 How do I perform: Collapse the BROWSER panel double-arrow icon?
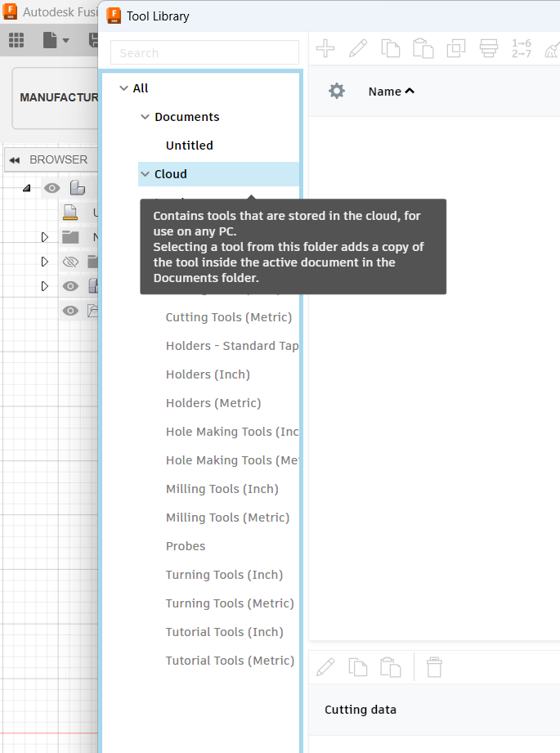[x=15, y=160]
